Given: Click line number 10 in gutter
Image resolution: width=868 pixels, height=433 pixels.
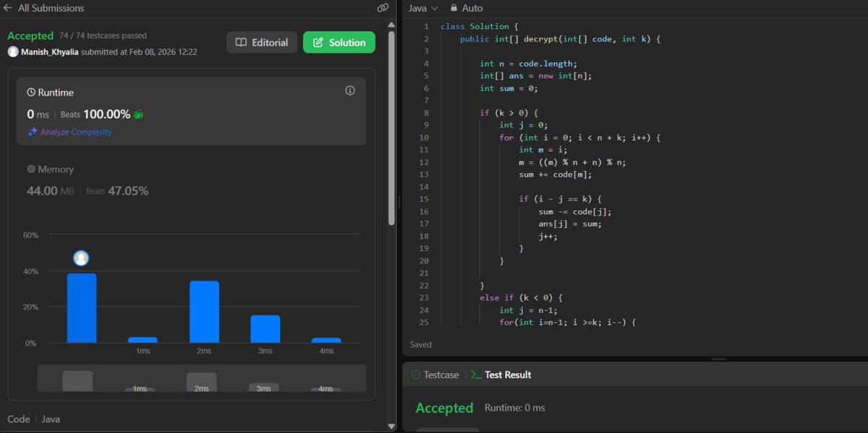Looking at the screenshot, I should 424,137.
